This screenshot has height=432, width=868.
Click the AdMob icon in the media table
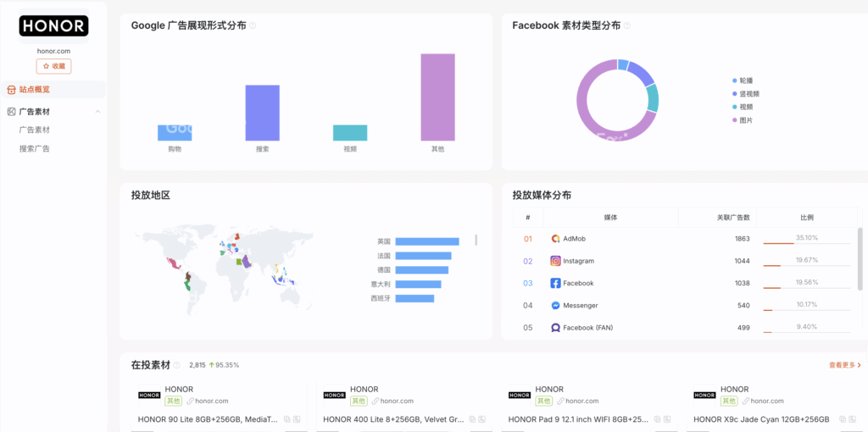pos(556,238)
